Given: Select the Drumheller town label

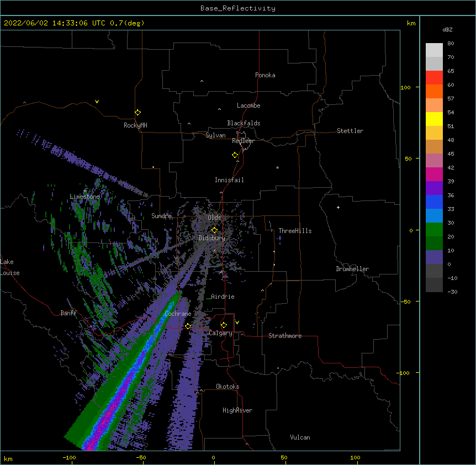Looking at the screenshot, I should [352, 269].
